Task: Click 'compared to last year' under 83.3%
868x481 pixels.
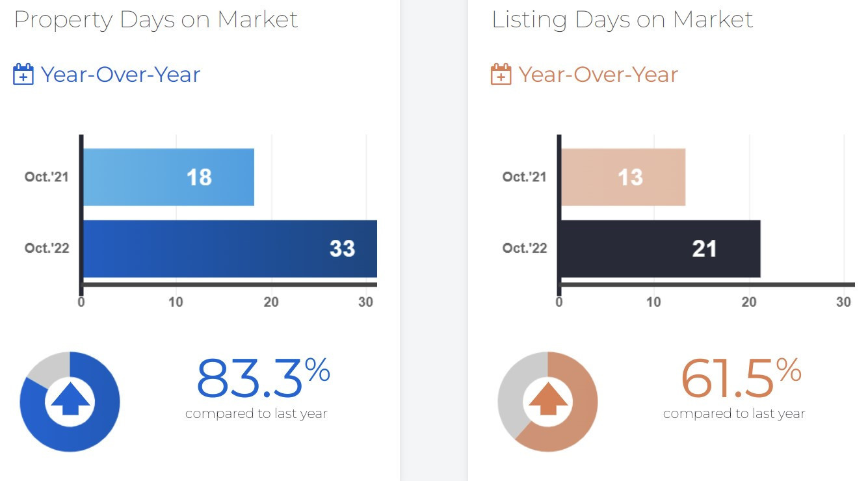Action: click(256, 414)
